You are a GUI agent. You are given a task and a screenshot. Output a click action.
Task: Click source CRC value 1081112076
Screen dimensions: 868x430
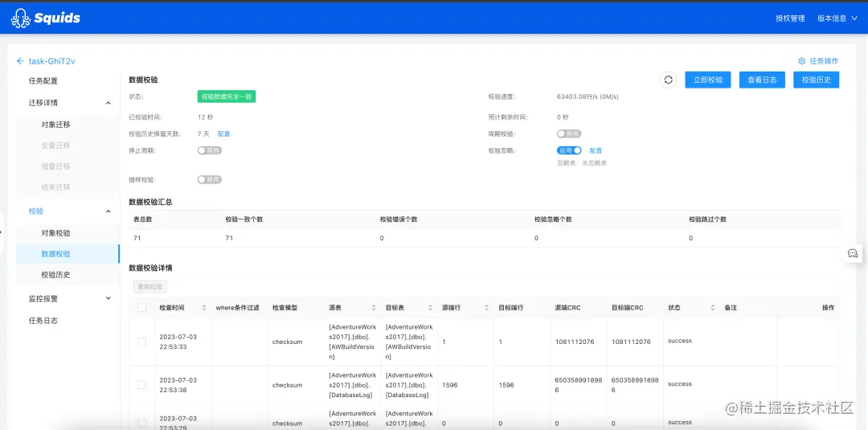575,342
